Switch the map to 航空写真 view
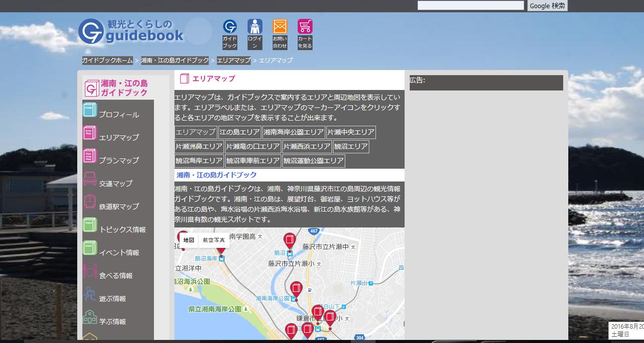This screenshot has width=644, height=343. (213, 240)
